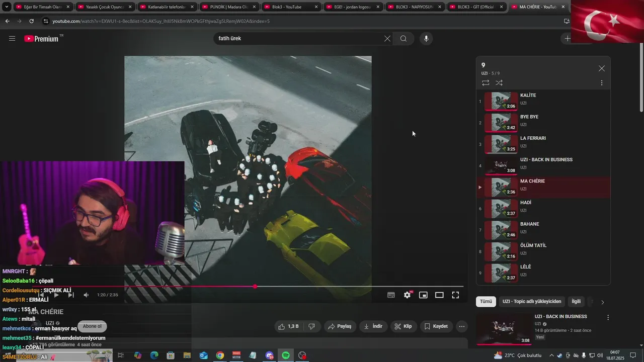Click the search magnifier button
This screenshot has width=644, height=362.
(x=404, y=39)
